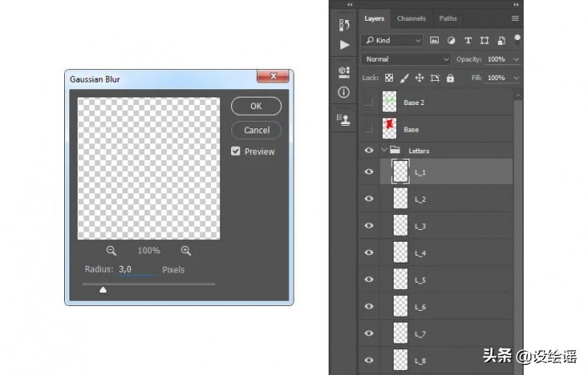Screen dimensions: 588x375
Task: Lock artboard nesting icon
Action: point(435,78)
